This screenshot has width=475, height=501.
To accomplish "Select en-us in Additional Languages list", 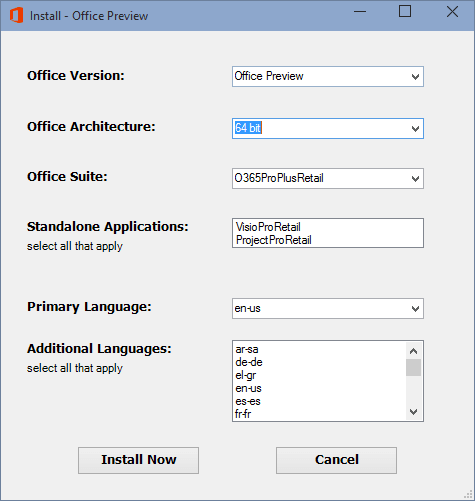I will tap(248, 388).
